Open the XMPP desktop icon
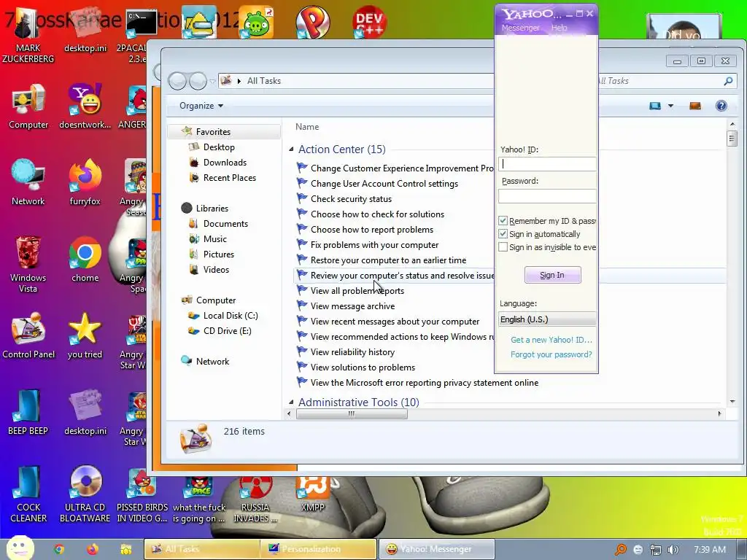 [312, 495]
